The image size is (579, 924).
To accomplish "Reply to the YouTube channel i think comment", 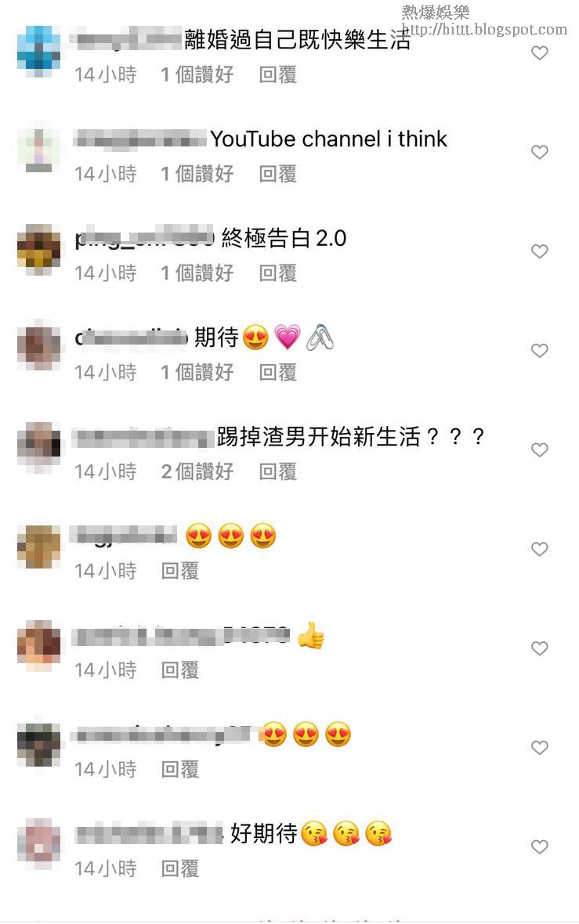I will point(277,174).
